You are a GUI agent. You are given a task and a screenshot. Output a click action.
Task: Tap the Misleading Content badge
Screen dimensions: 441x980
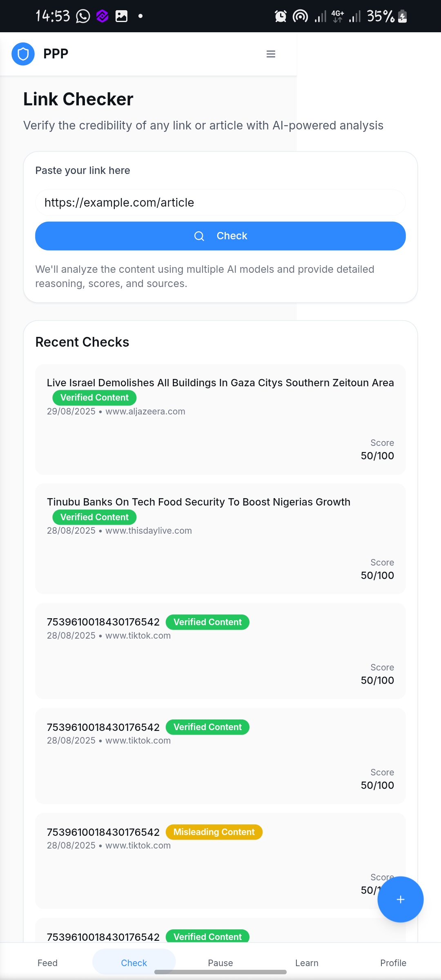coord(214,832)
